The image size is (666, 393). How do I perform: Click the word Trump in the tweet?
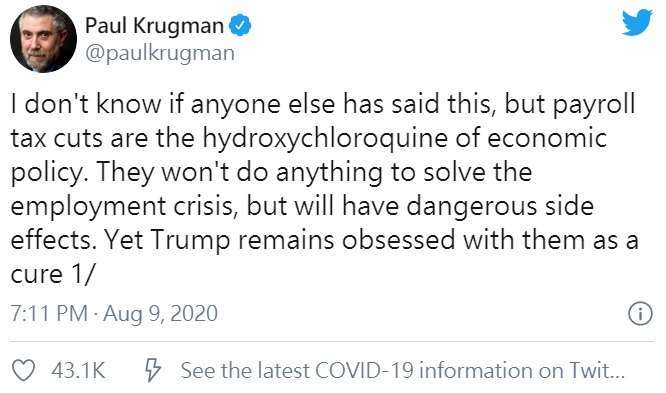pos(189,240)
